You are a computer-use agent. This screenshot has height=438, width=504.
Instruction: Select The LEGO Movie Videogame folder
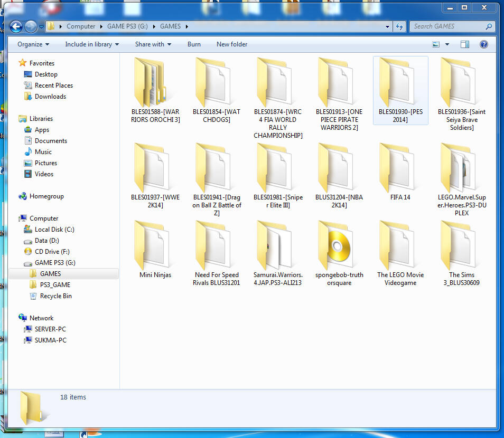pos(400,253)
